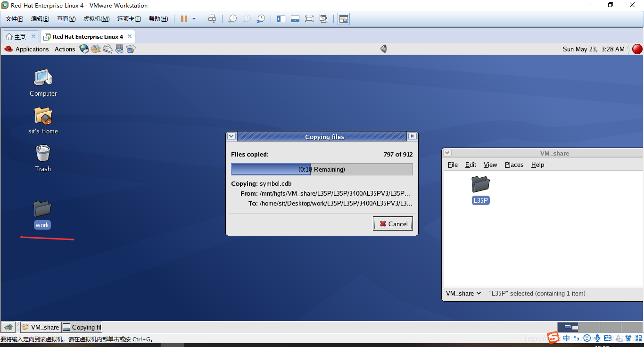Viewport: 644px width, 347px height.
Task: Open the 帮助(H) menu
Action: [158, 19]
